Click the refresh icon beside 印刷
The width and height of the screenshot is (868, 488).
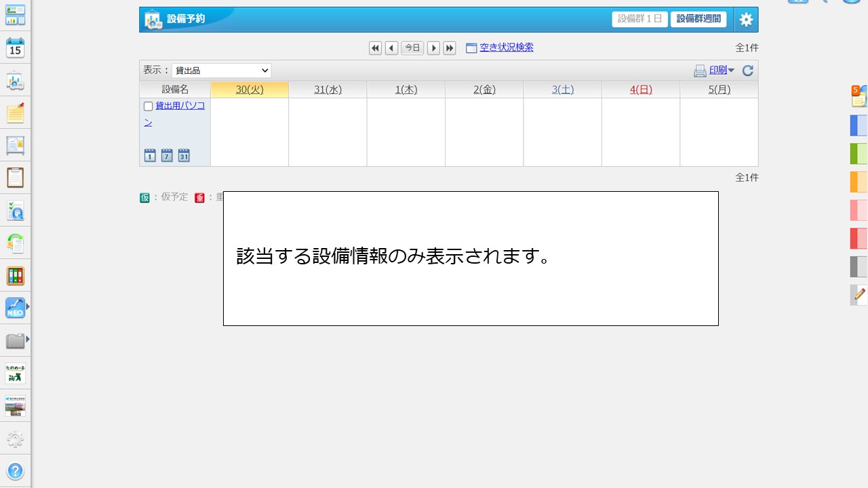(x=748, y=70)
